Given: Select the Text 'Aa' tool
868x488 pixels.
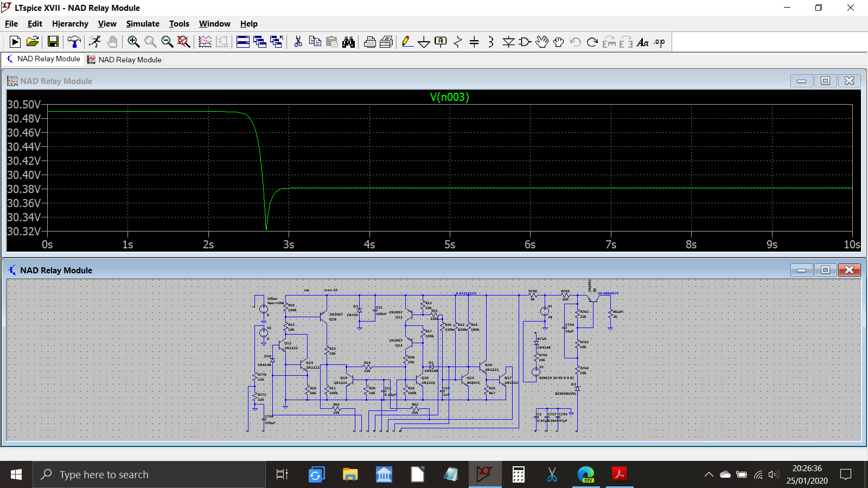Looking at the screenshot, I should click(x=643, y=42).
